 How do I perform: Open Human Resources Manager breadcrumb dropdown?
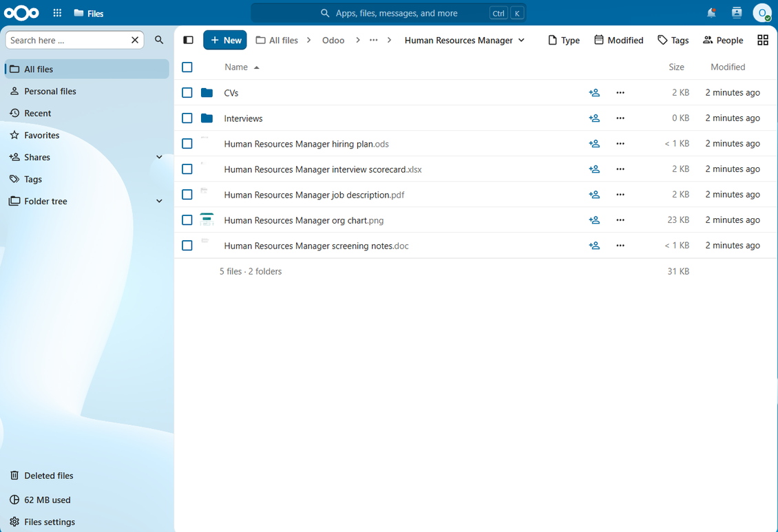click(x=465, y=40)
